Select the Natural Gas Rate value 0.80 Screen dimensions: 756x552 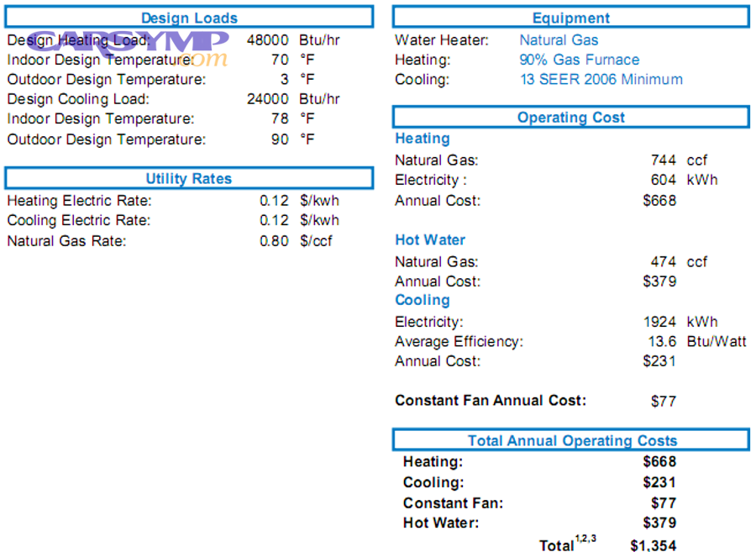pos(274,241)
